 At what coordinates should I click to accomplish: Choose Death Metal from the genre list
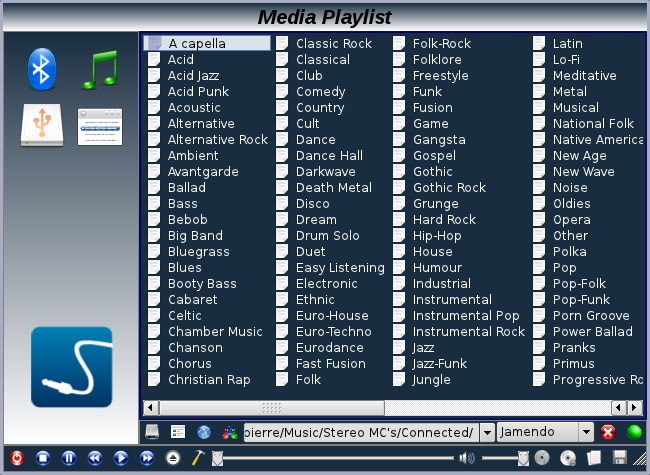click(x=333, y=188)
